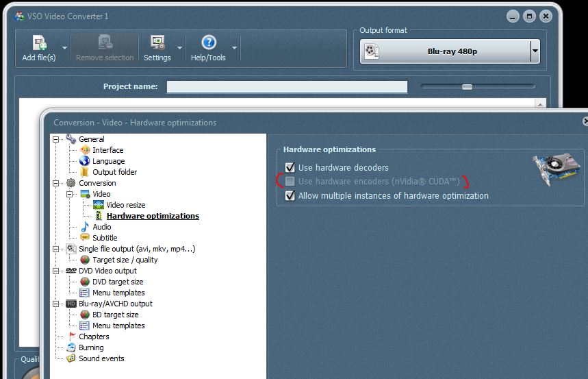Collapse the Single file output node
The height and width of the screenshot is (379, 588).
[56, 249]
